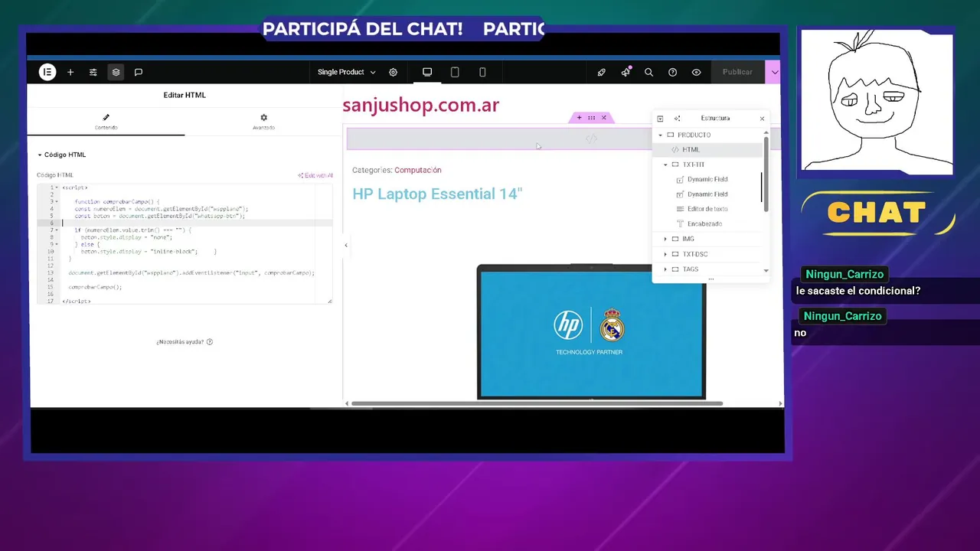980x551 pixels.
Task: Click the disabled Publicar button
Action: point(737,72)
